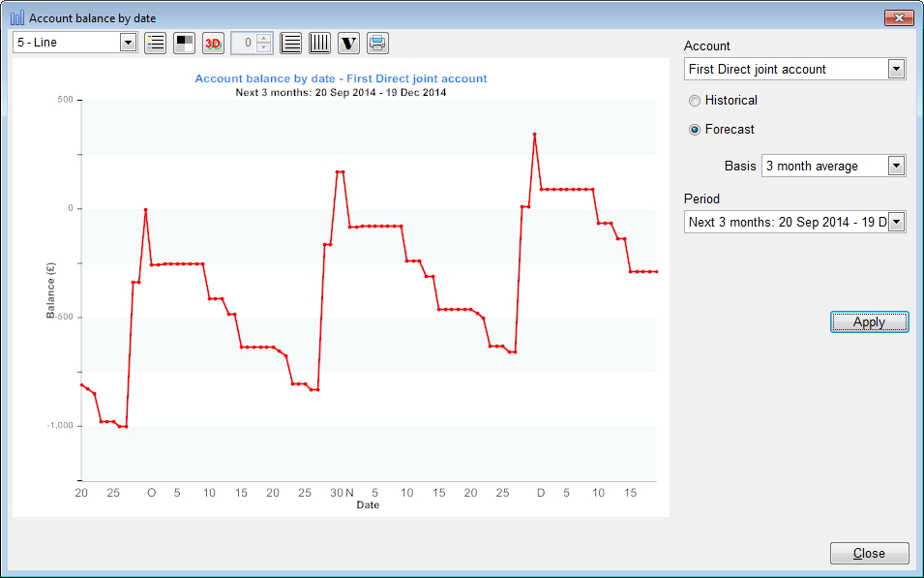Click the 'Period' field label
This screenshot has width=924, height=578.
tap(701, 198)
